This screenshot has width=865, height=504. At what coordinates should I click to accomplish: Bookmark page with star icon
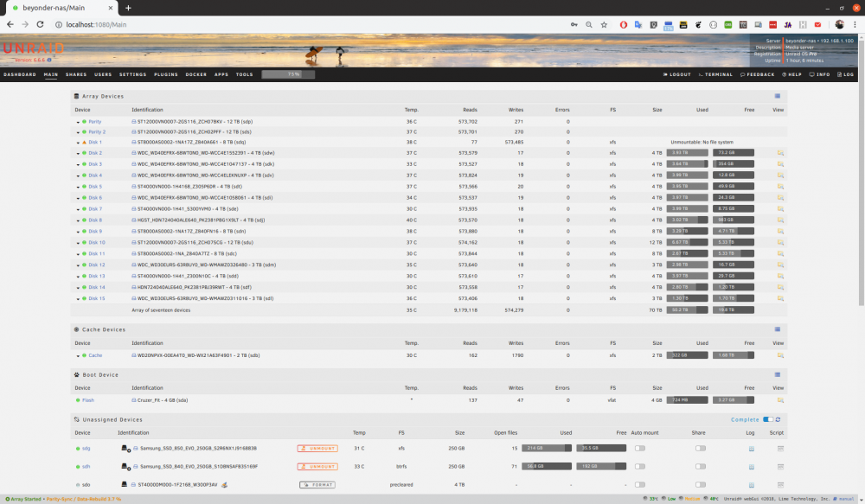[x=604, y=25]
